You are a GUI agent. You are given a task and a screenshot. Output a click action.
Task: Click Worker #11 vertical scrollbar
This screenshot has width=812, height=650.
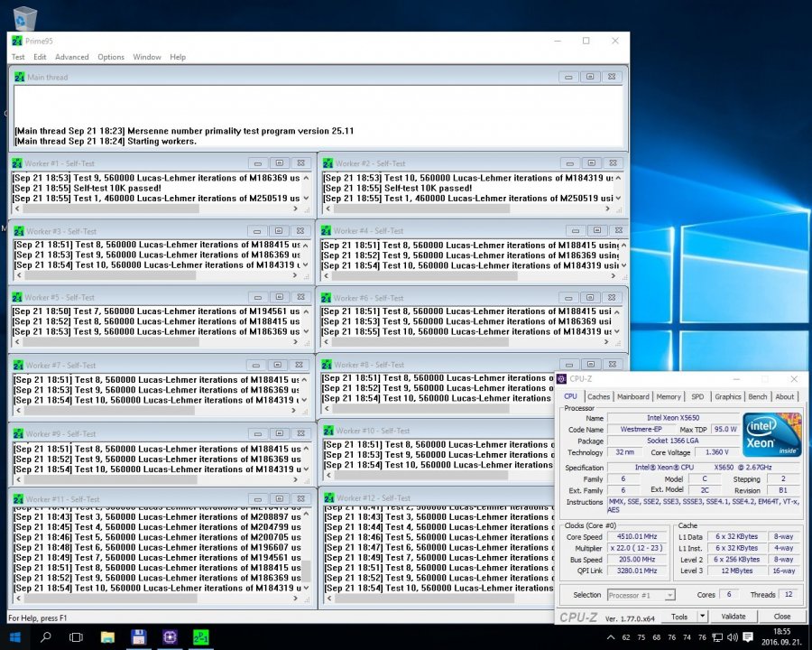tap(306, 551)
